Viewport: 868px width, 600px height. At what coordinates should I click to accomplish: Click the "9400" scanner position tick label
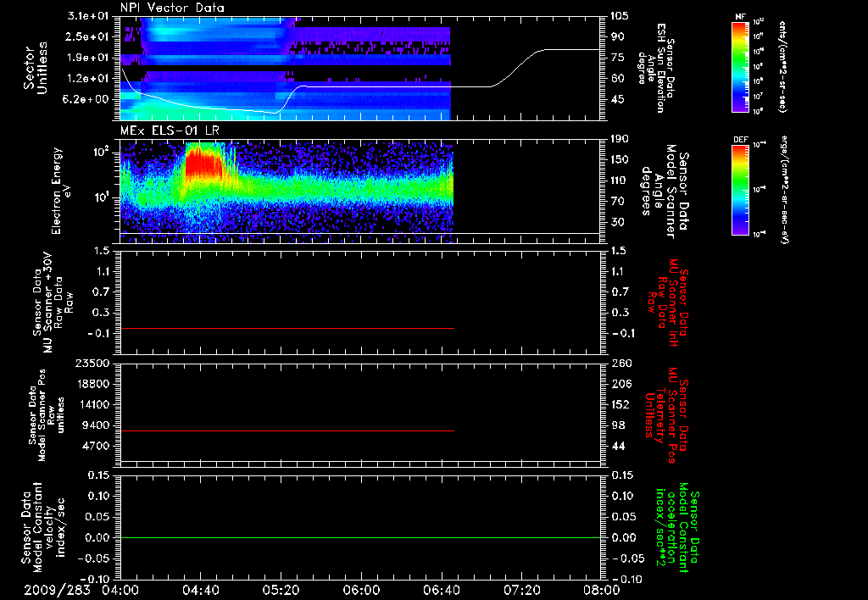coord(97,425)
